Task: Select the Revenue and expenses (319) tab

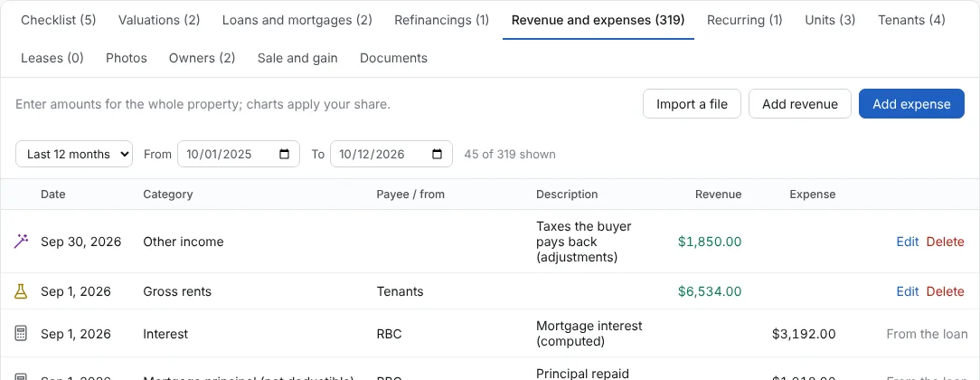Action: pos(598,20)
